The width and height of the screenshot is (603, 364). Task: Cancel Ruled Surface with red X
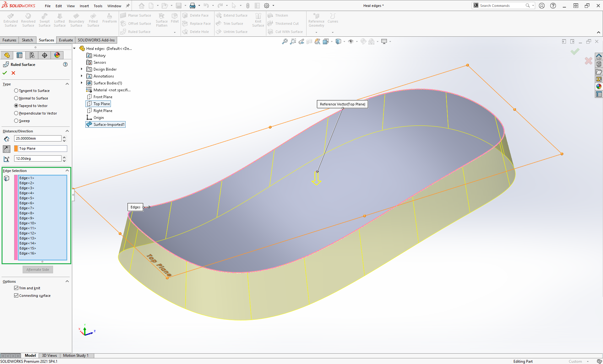(x=13, y=73)
